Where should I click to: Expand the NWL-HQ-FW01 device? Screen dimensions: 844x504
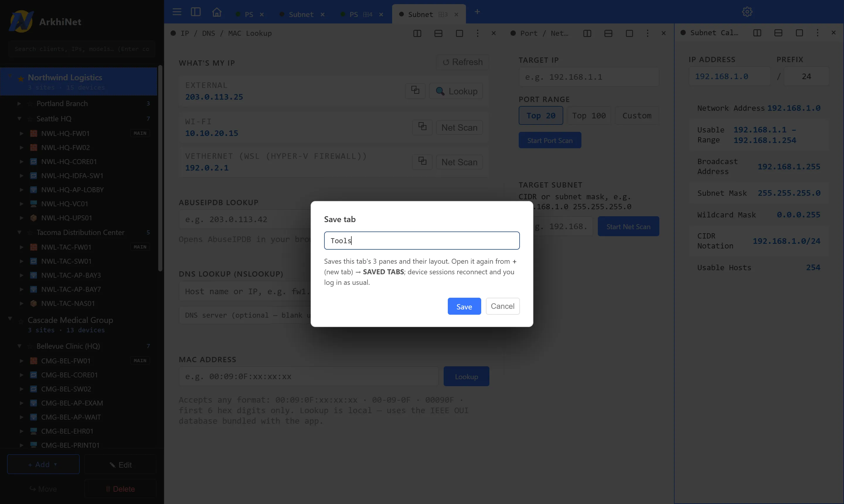pyautogui.click(x=21, y=133)
